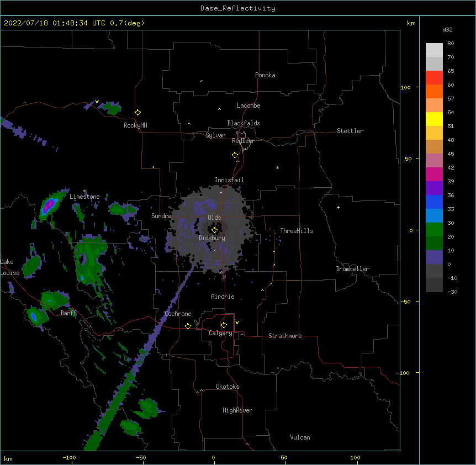Click the white caret just below Innisfail label

tap(221, 192)
